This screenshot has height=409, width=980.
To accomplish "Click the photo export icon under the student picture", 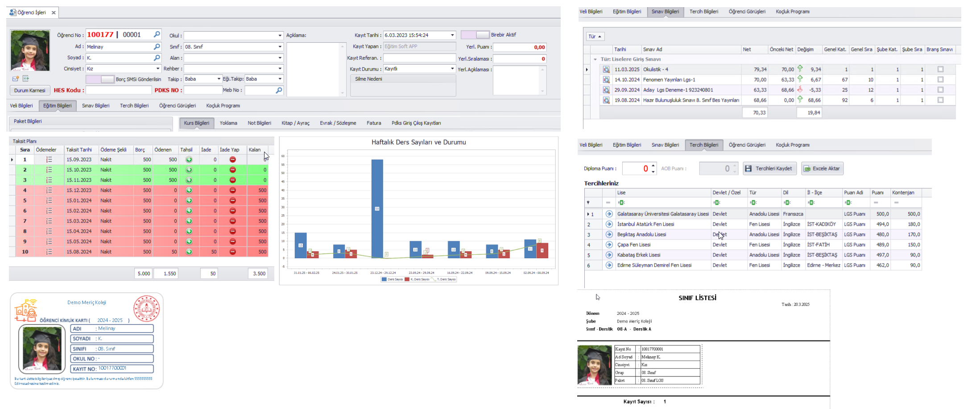I will pos(26,78).
